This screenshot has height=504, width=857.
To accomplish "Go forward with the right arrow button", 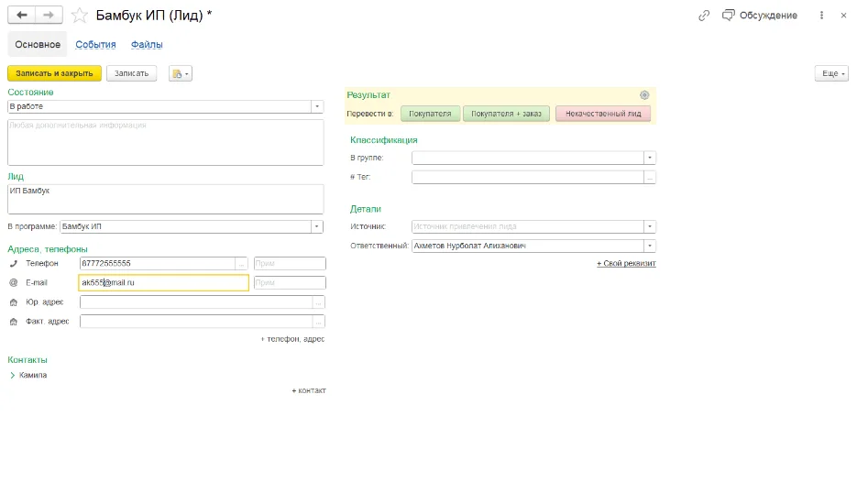I will [x=49, y=15].
